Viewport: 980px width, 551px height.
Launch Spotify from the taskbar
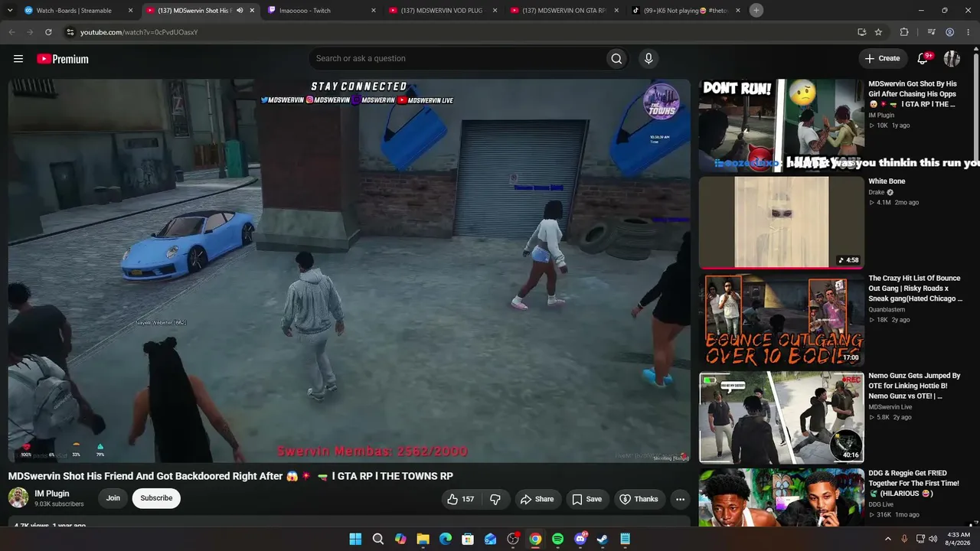pyautogui.click(x=557, y=539)
